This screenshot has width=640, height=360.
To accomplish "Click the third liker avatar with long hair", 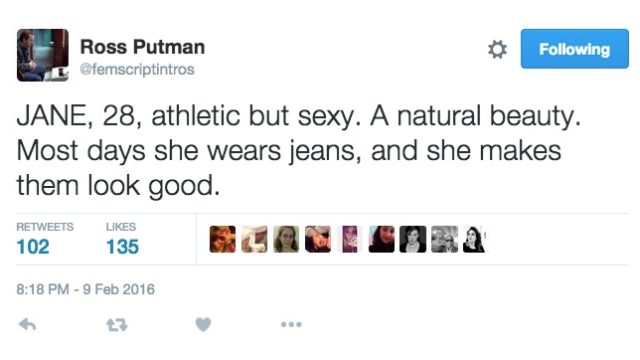I will tap(286, 239).
